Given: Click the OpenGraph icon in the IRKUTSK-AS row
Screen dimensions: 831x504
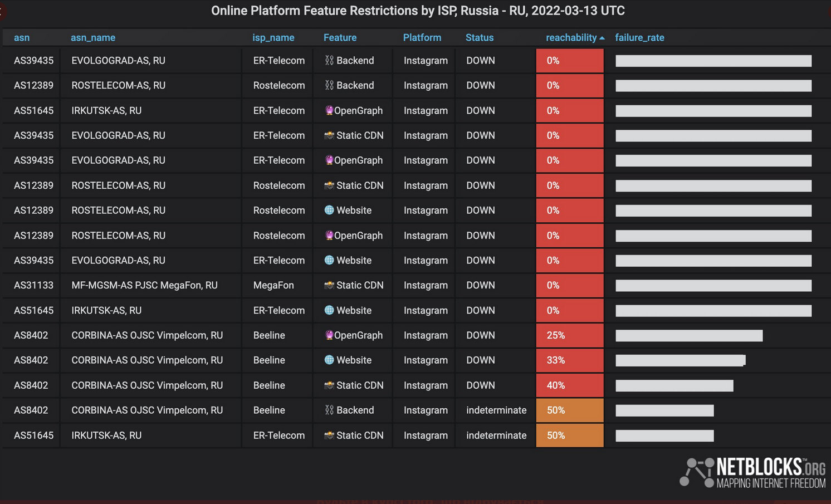Looking at the screenshot, I should pos(329,110).
